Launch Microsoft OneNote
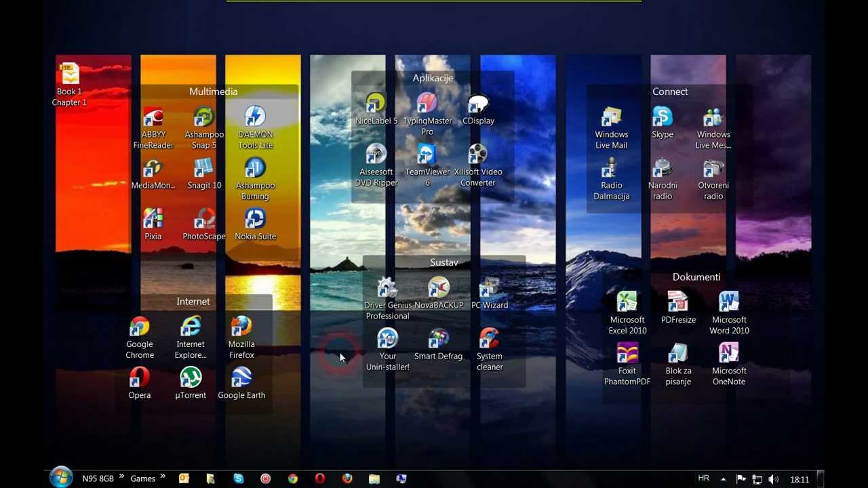This screenshot has height=488, width=868. 729,364
